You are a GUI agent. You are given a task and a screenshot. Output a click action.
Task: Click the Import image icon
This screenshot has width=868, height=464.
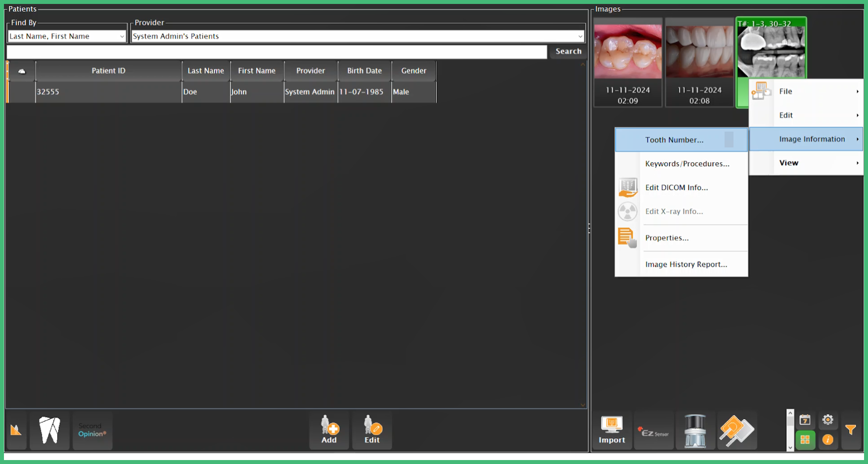pos(612,429)
